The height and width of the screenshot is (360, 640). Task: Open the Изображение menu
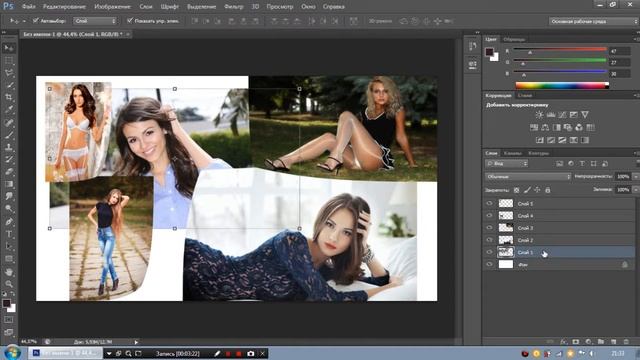tap(112, 7)
